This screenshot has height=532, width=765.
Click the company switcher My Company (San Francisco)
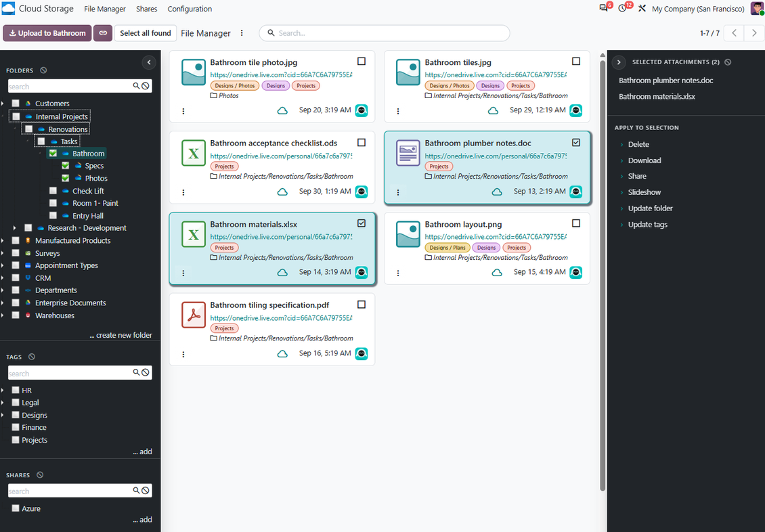click(x=698, y=9)
